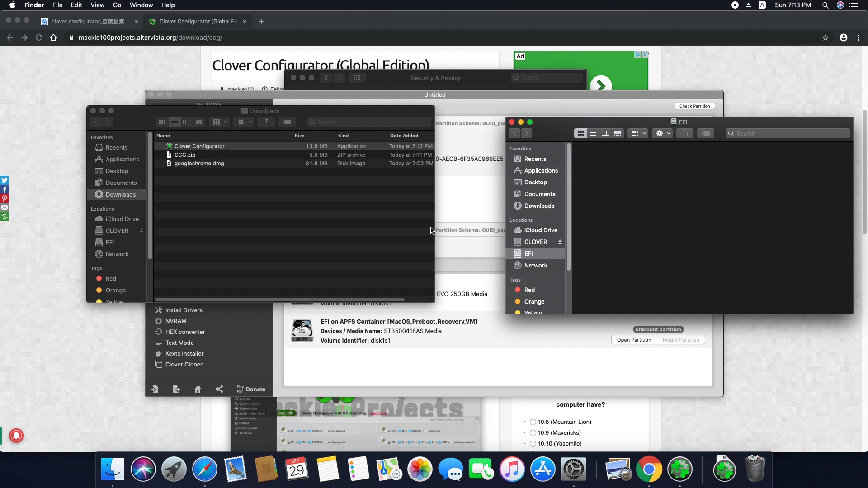Click the share icon in EFI window toolbar
This screenshot has height=488, width=868.
point(685,133)
